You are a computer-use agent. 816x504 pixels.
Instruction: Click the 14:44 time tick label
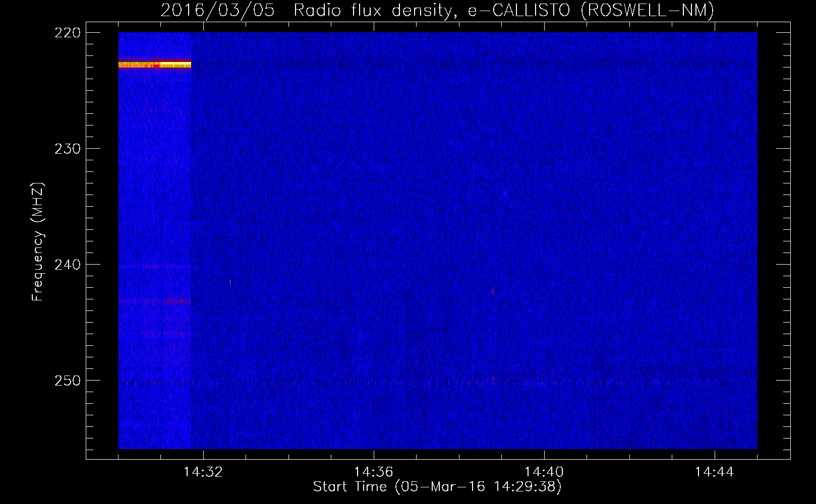(x=714, y=472)
